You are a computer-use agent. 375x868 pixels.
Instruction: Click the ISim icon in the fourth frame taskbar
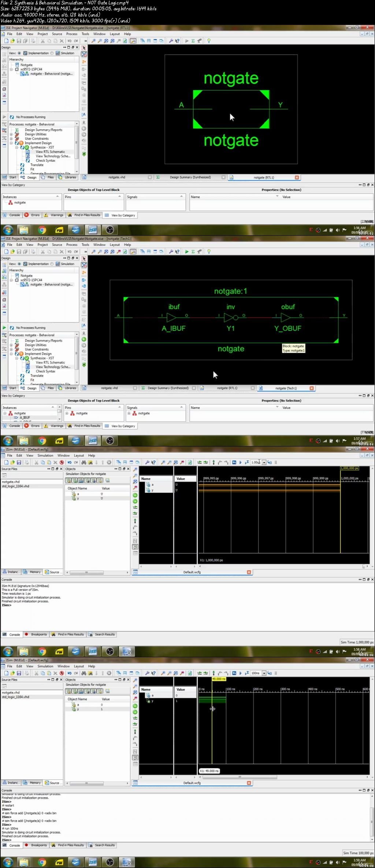(x=126, y=862)
